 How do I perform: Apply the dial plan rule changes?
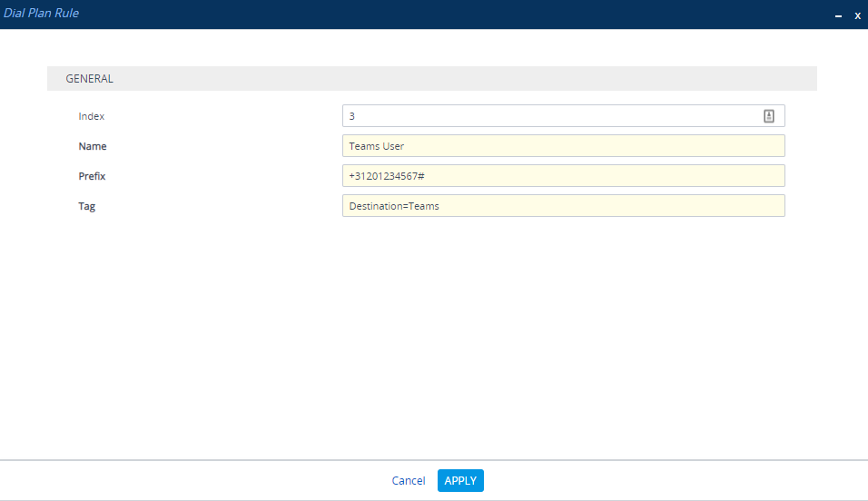tap(460, 481)
